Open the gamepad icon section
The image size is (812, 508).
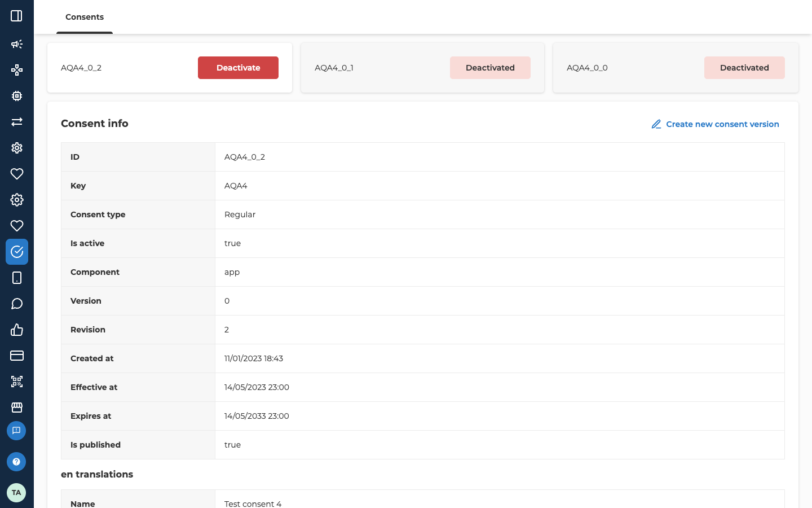point(17,70)
